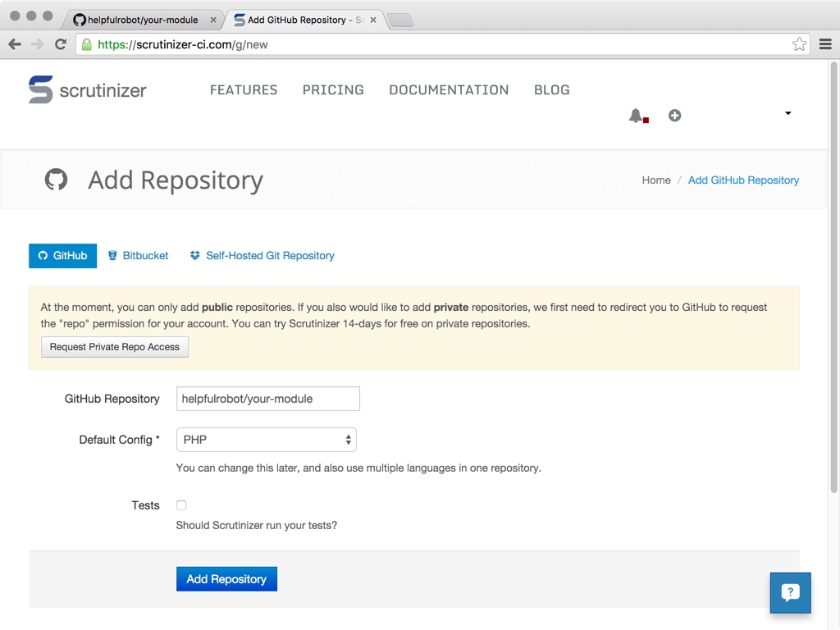Open the Pricing page

[x=333, y=90]
